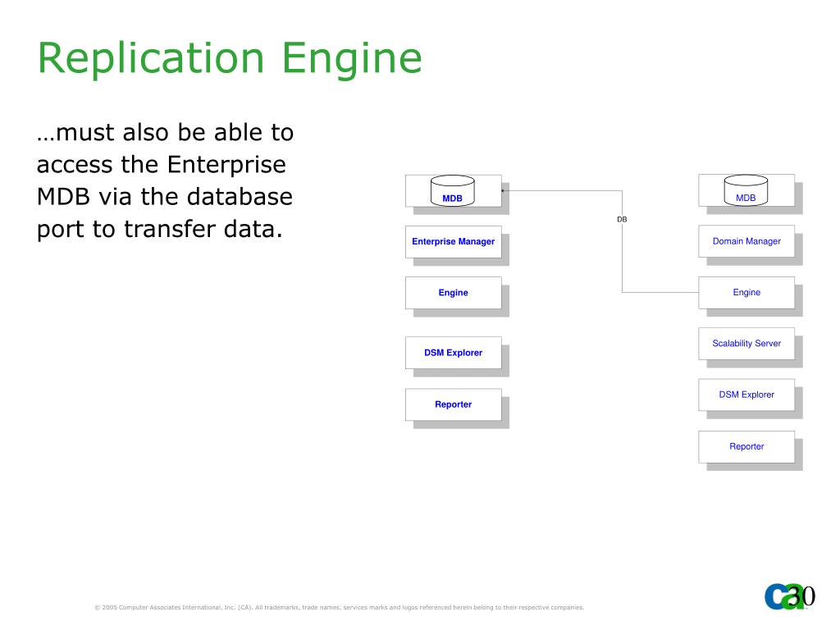Click the bold DSM Explorer box in the Enterprise column
Image resolution: width=840 pixels, height=630 pixels.
coord(453,353)
